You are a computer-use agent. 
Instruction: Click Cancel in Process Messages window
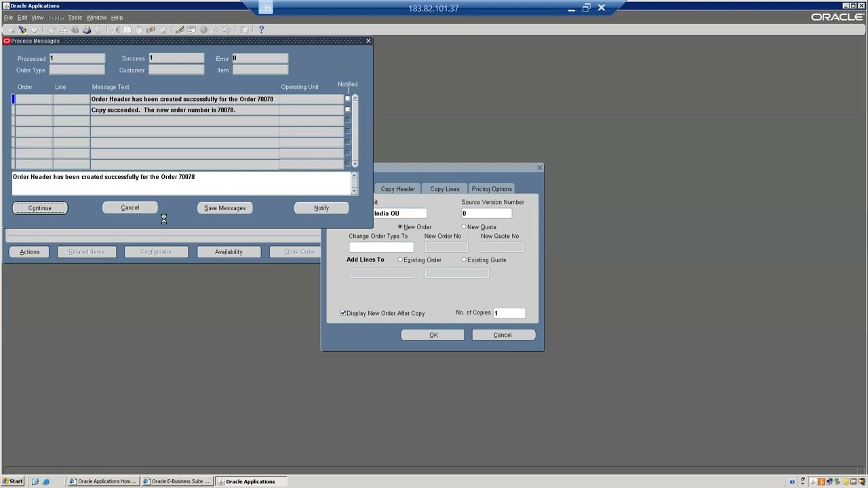[x=130, y=208]
